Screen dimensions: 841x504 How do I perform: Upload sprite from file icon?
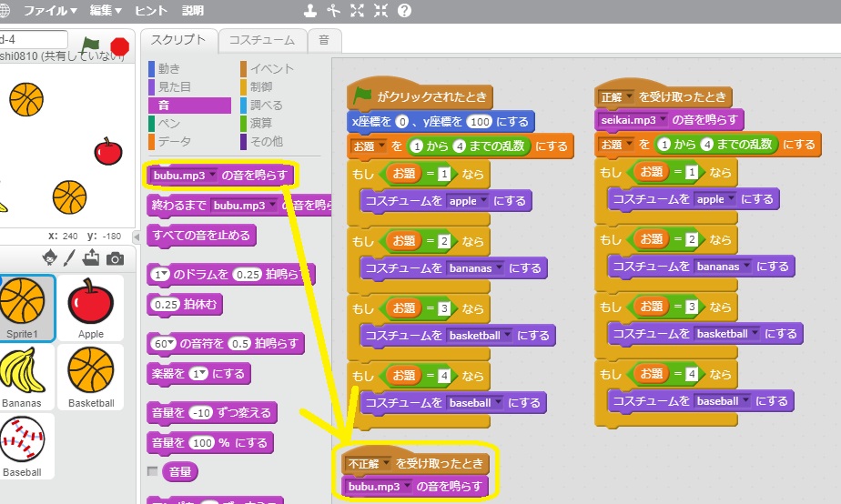tap(91, 257)
